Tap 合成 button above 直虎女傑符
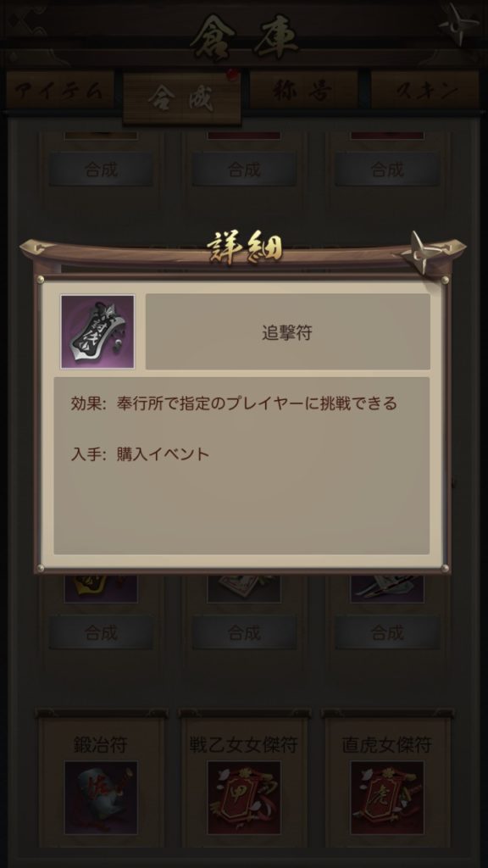Screen dimensions: 488x868 [x=387, y=632]
